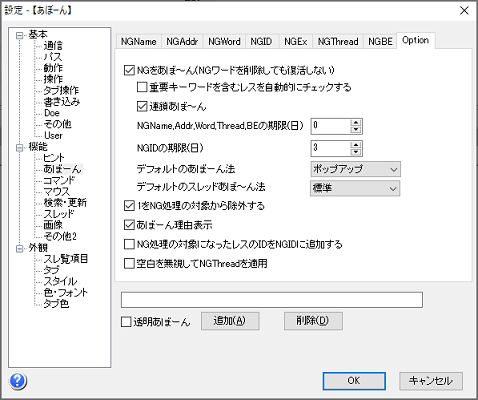The height and width of the screenshot is (400, 478).
Task: Focus the empty NG entry text field
Action: 272,300
